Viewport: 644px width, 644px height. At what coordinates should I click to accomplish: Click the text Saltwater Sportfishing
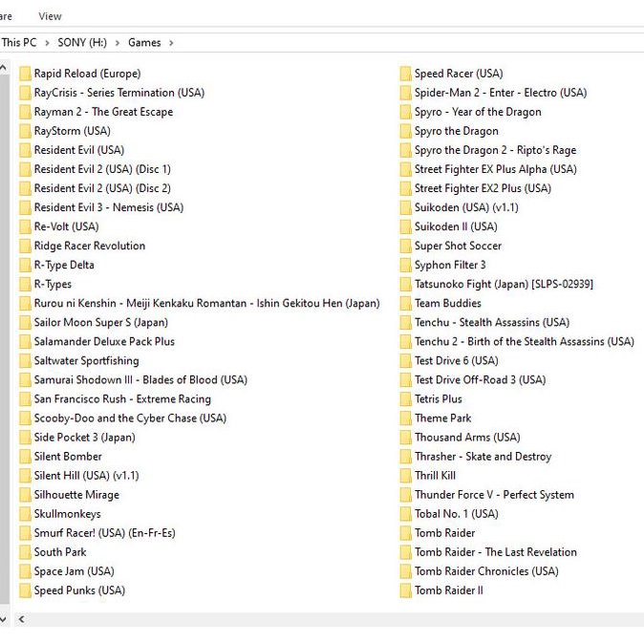(87, 360)
